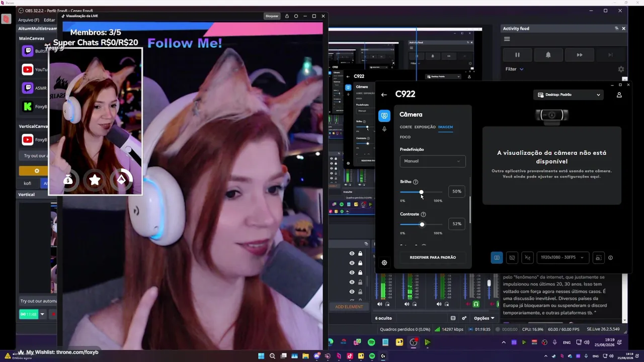The width and height of the screenshot is (644, 362).
Task: Open the microphone section in C922 sidebar
Action: (384, 129)
